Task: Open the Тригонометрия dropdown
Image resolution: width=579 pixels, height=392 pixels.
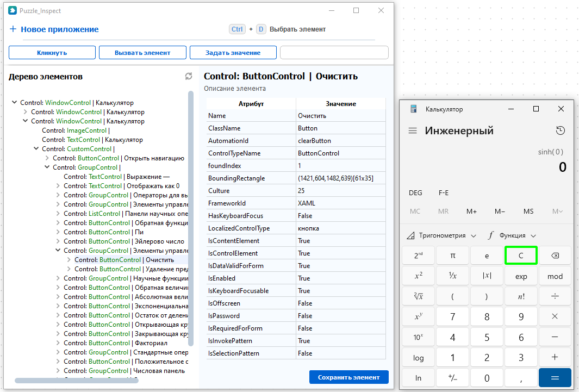Action: [441, 235]
